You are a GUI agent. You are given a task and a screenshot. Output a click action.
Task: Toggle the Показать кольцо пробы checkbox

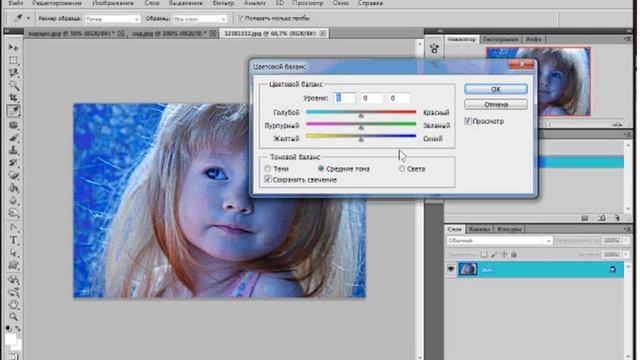(x=241, y=18)
